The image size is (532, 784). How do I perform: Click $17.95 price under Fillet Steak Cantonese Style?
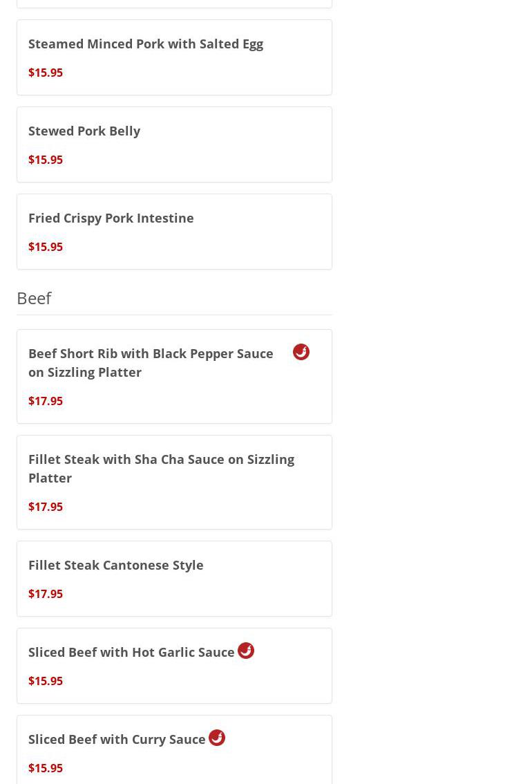pos(46,594)
